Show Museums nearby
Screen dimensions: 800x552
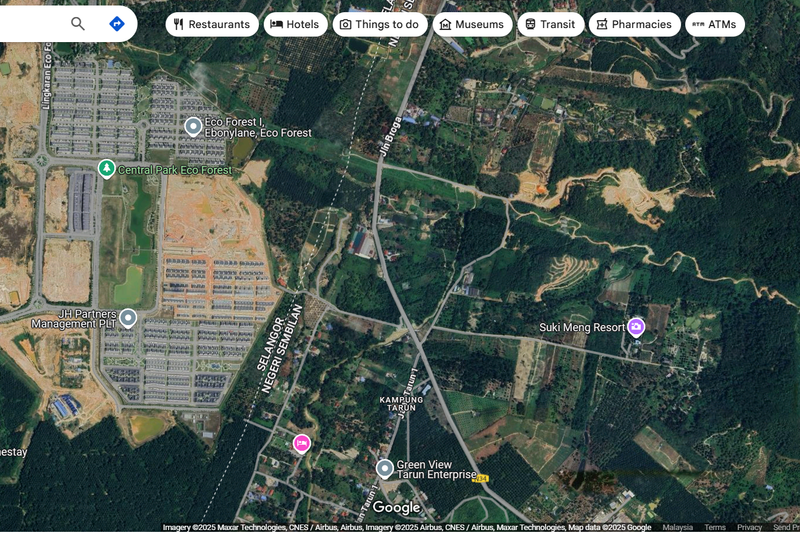471,24
